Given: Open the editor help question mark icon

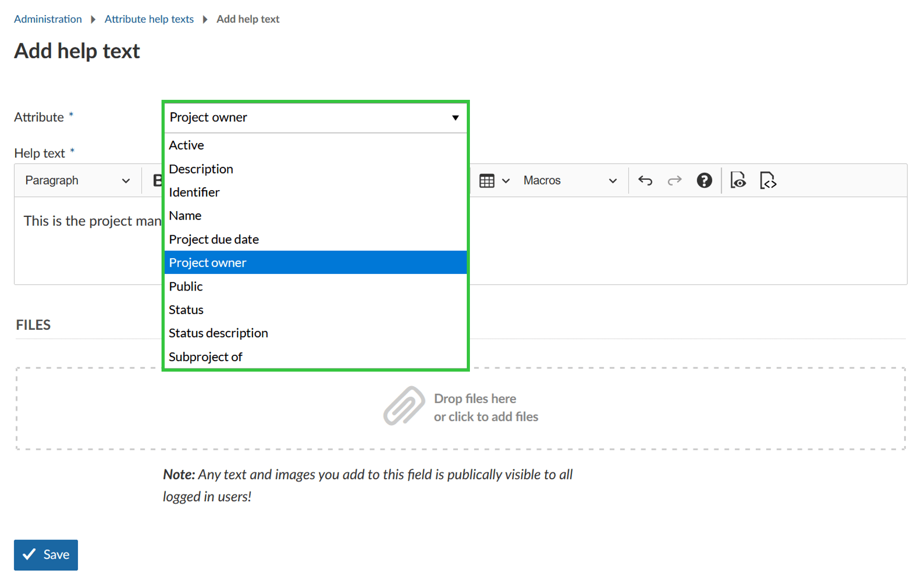Looking at the screenshot, I should pos(704,181).
